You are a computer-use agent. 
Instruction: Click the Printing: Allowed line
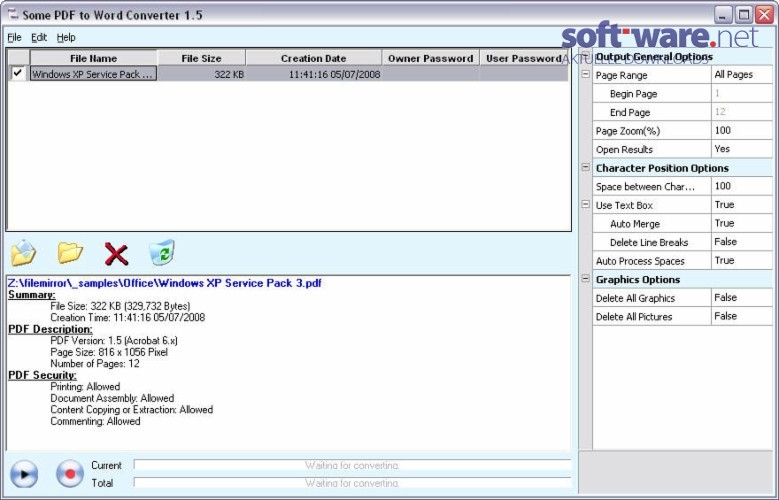click(85, 386)
